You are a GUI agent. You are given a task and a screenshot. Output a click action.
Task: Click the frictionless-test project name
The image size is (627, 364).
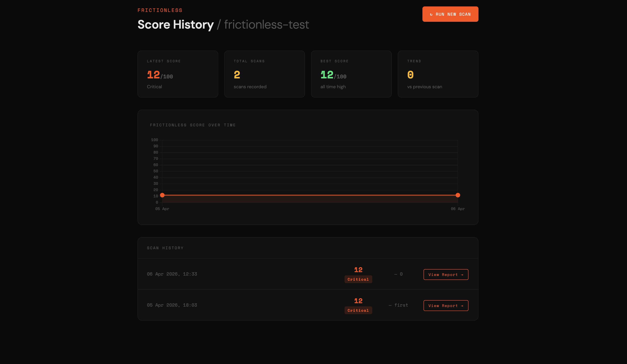pos(266,24)
